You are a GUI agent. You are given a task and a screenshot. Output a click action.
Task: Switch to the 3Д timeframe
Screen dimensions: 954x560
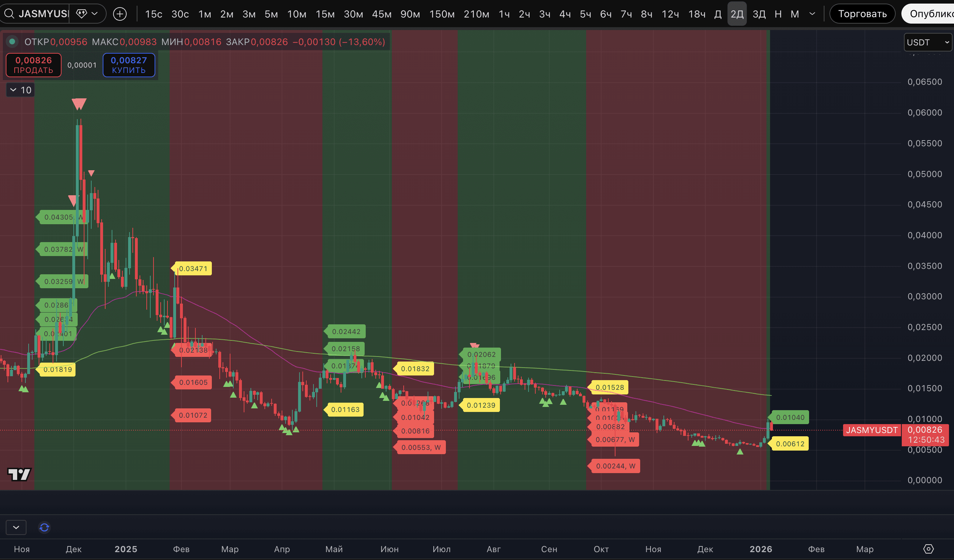759,14
